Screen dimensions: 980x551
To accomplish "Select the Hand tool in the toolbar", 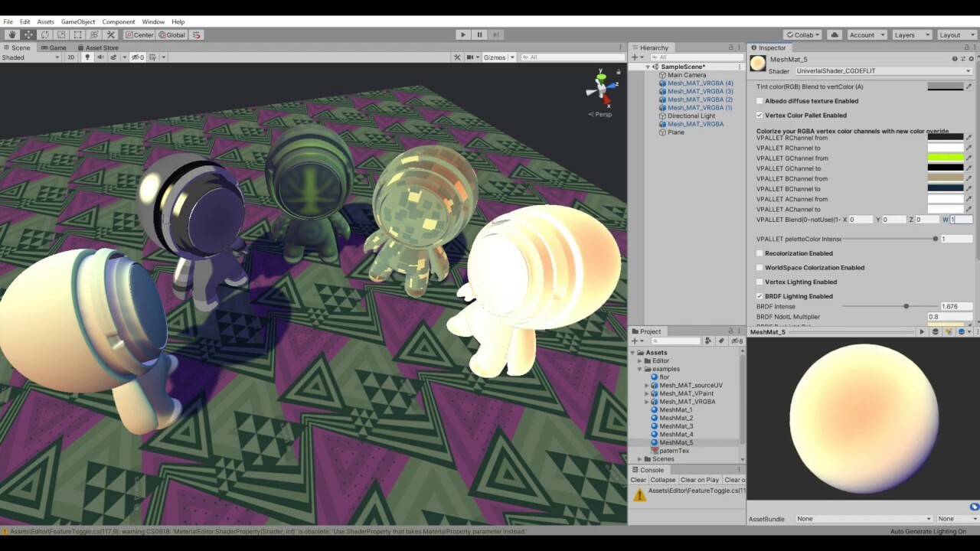I will [x=12, y=34].
